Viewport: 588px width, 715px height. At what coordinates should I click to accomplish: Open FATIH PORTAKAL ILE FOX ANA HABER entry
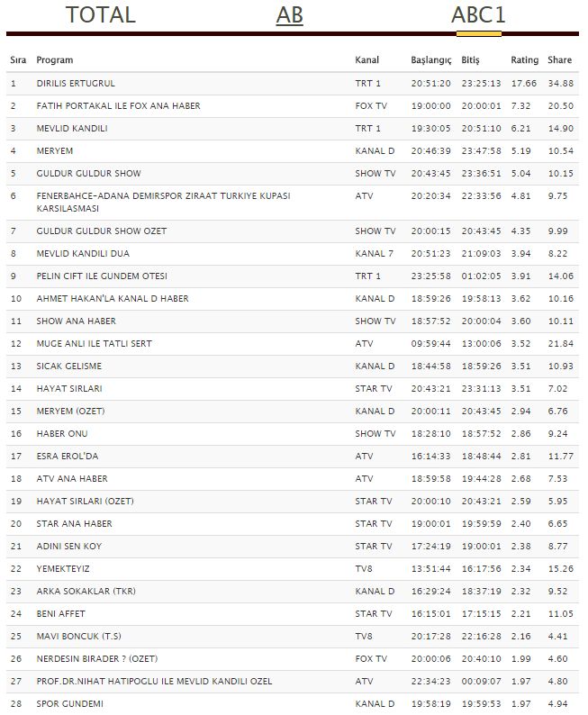[x=292, y=105]
